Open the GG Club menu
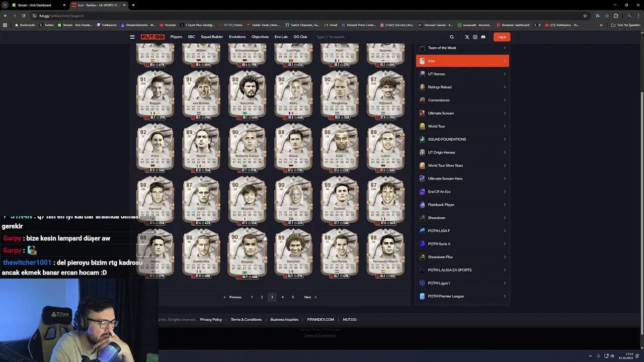The width and height of the screenshot is (644, 362). [300, 37]
